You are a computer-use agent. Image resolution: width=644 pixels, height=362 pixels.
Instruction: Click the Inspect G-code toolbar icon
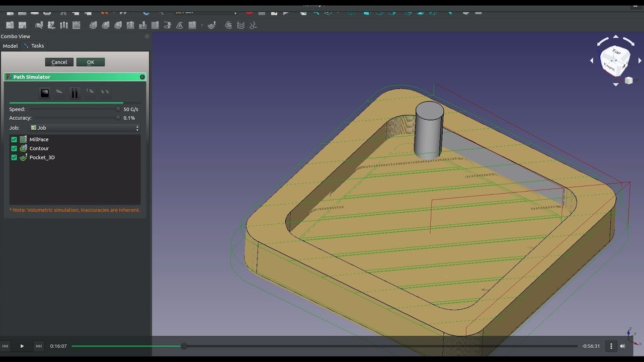click(39, 25)
